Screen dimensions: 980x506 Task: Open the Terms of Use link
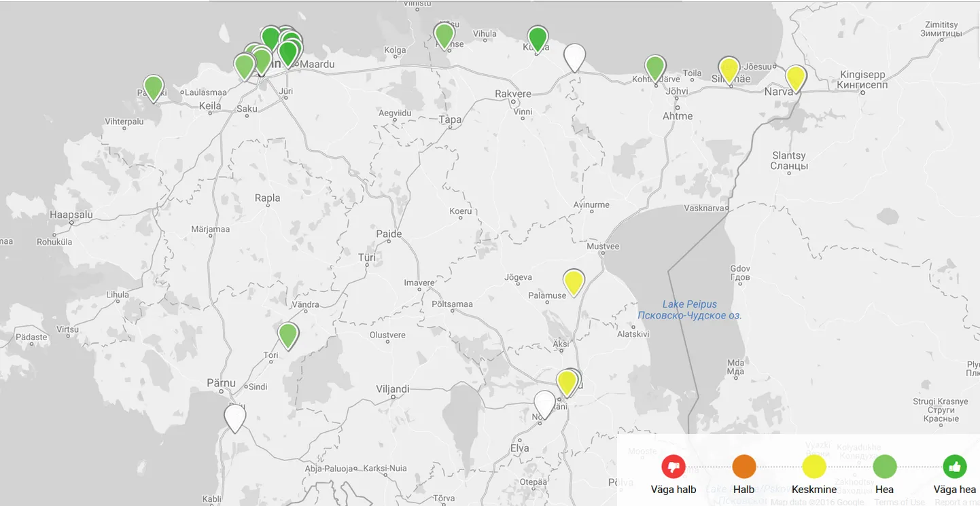click(899, 502)
